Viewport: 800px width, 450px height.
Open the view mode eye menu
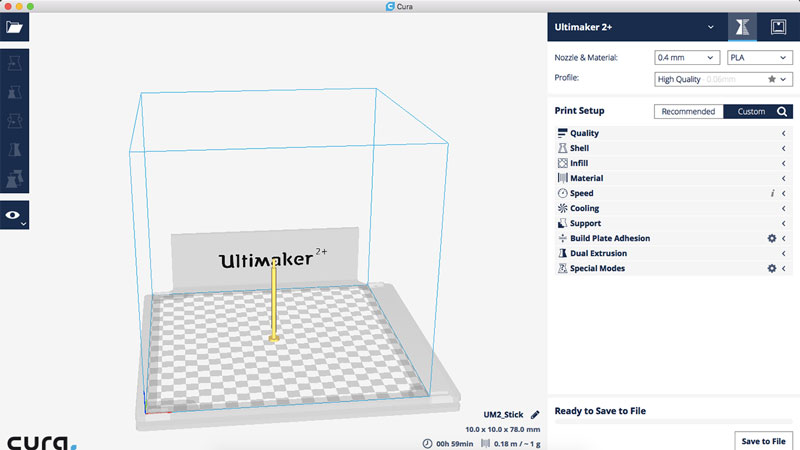tap(14, 215)
